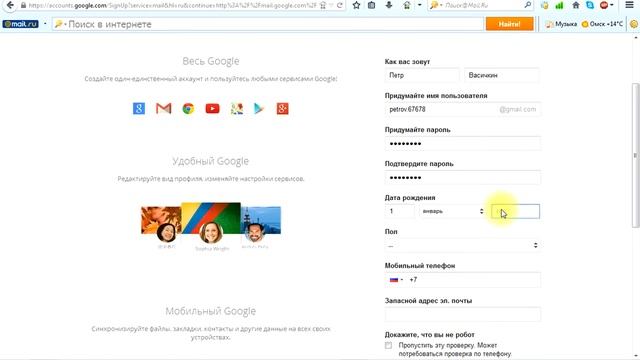Click the Gmail envelope service icon
The height and width of the screenshot is (360, 640).
coord(164,109)
